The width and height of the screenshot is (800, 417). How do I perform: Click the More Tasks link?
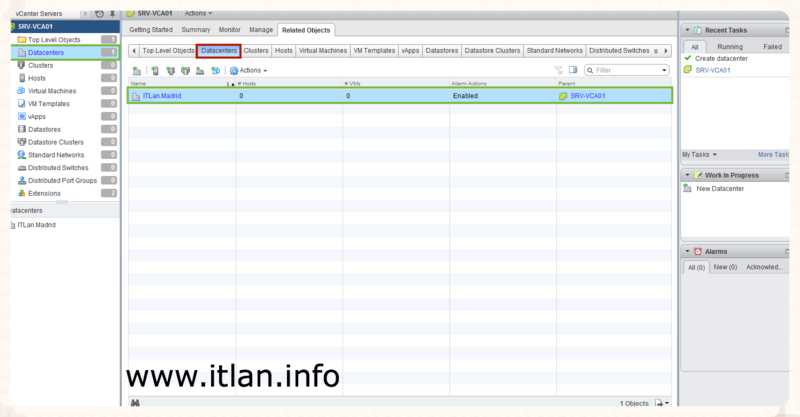click(x=773, y=154)
